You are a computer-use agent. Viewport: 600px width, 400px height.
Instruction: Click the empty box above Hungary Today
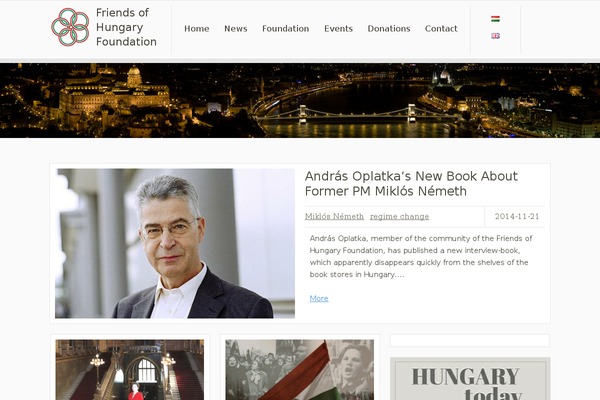(470, 340)
